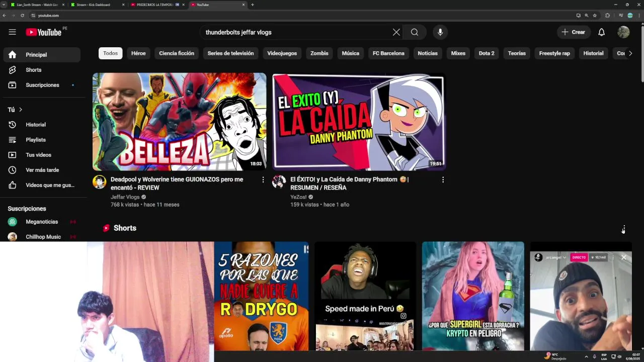644x362 pixels.
Task: Open the Danny Phantom RESUMEN / RESEÑA title
Action: tap(349, 184)
